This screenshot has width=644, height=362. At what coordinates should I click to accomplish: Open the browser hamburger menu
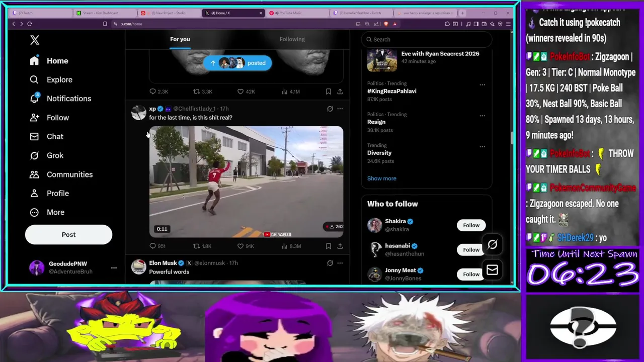click(508, 24)
